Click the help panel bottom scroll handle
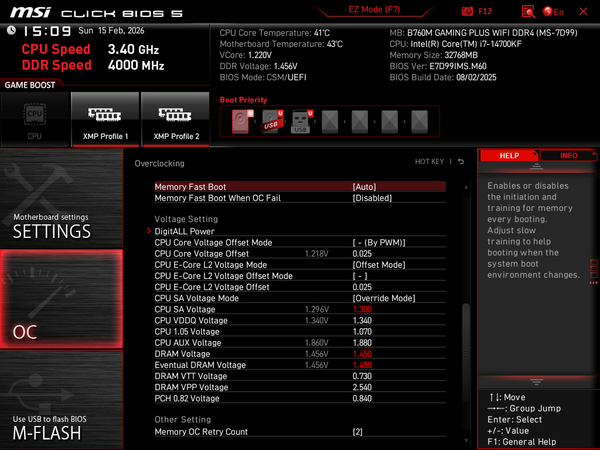This screenshot has width=600, height=450. coord(536,382)
